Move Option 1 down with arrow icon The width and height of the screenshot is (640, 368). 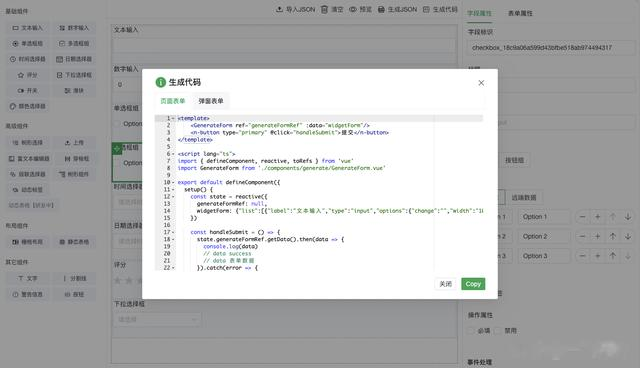point(628,217)
